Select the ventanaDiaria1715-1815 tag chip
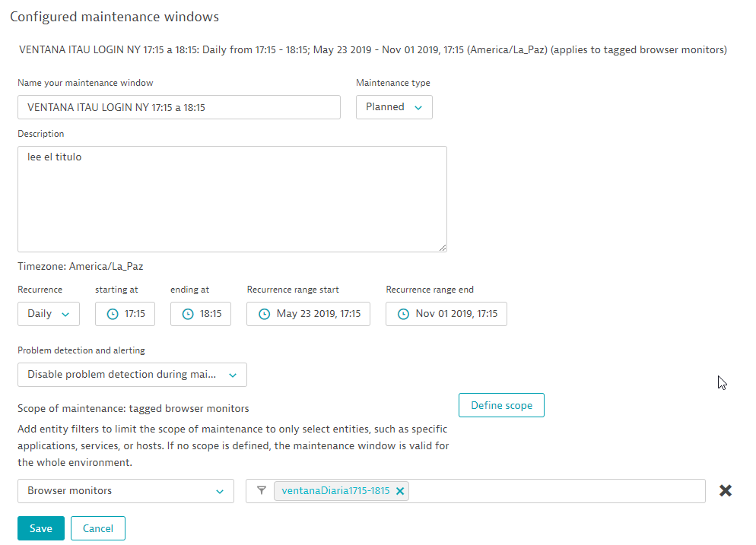Screen dimensions: 756x545 [x=335, y=491]
